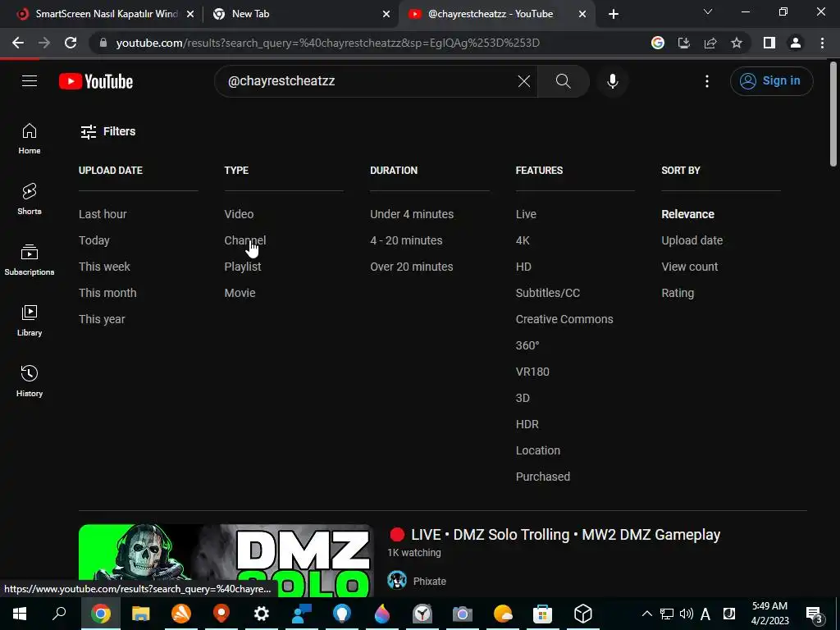This screenshot has height=630, width=840.
Task: Open Subscriptions in the sidebar
Action: click(x=30, y=260)
